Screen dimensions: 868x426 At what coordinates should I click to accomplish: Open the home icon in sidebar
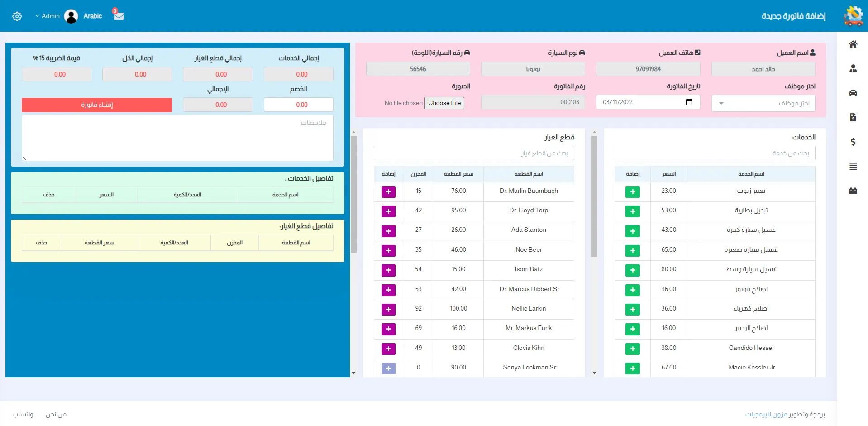[853, 44]
